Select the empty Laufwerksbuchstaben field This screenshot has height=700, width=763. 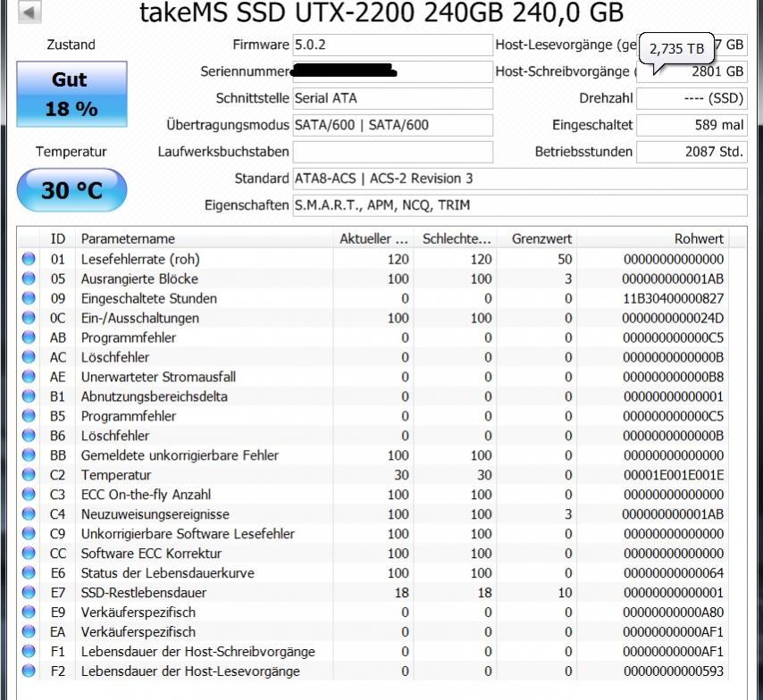point(393,152)
